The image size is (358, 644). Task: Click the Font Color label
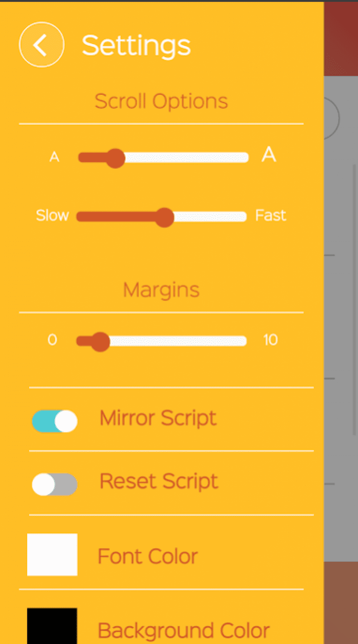pos(148,556)
